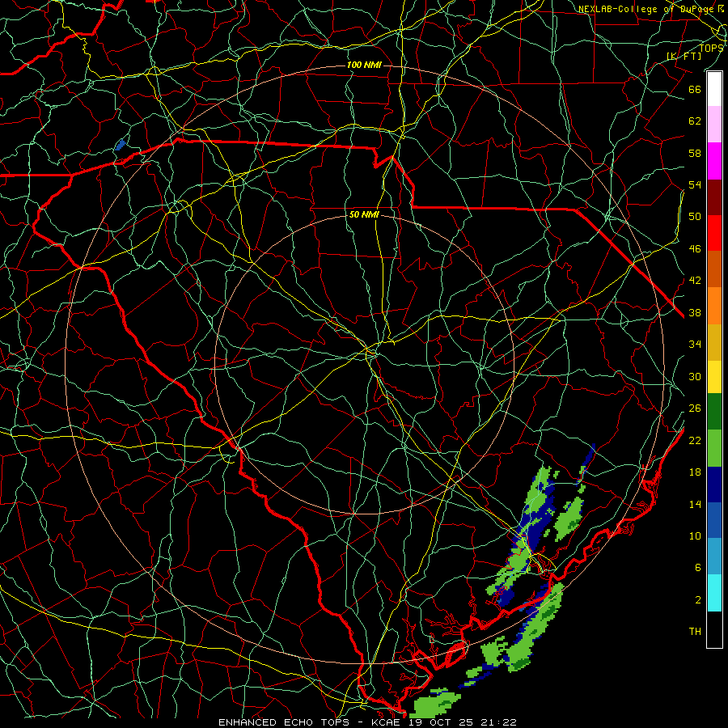Click the green echo blob at bottom edge
The image size is (728, 728).
[x=435, y=703]
